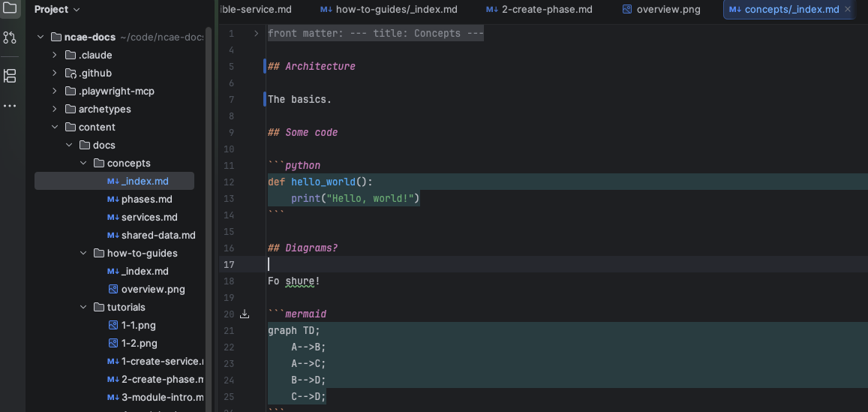Open the Project view dropdown

click(57, 10)
